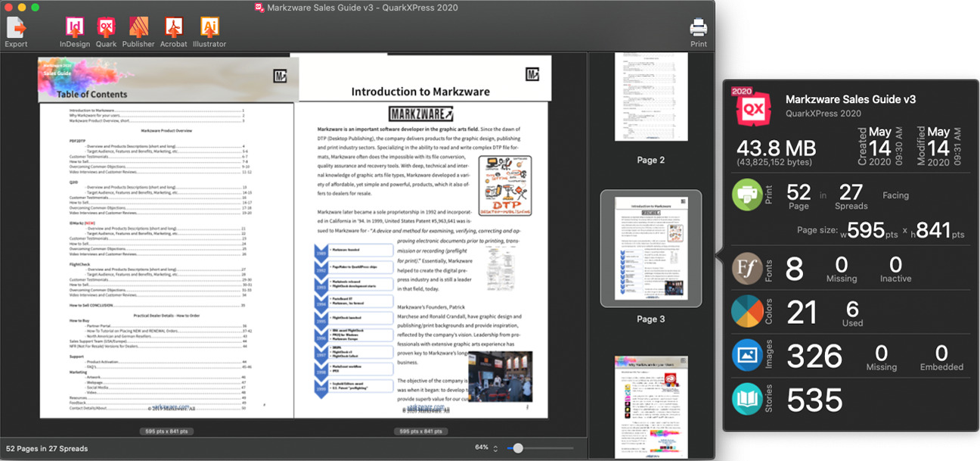The height and width of the screenshot is (461, 980).
Task: Click the 'Markzware Sales Guide v3' panel title
Action: (851, 99)
